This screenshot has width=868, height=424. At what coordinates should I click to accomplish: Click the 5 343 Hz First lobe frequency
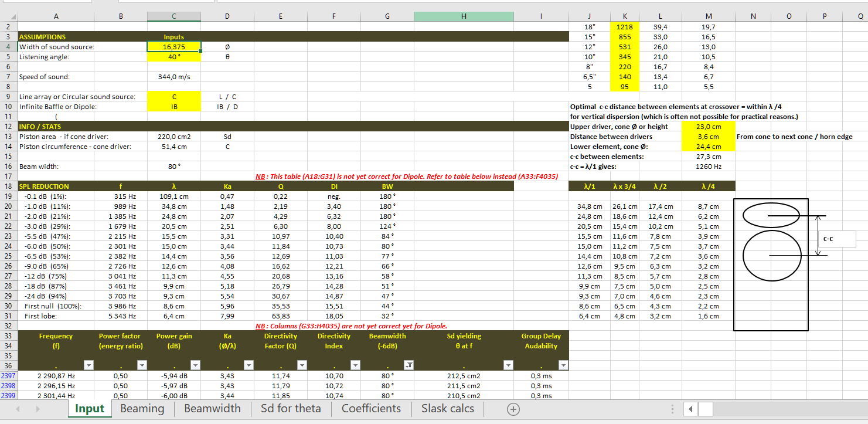121,316
